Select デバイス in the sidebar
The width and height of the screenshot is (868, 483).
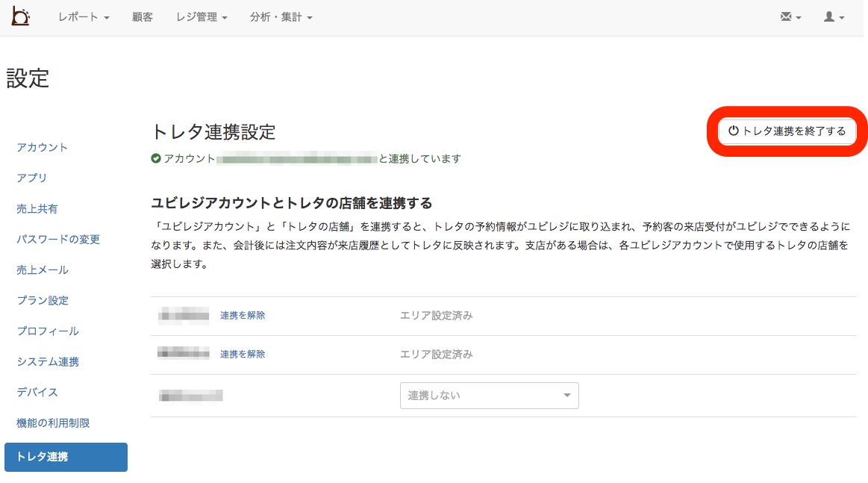coord(37,392)
